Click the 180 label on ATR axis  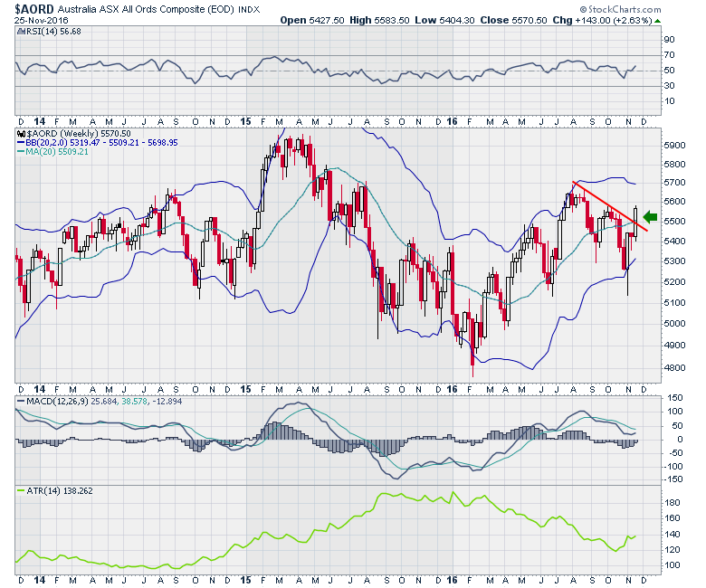[673, 503]
